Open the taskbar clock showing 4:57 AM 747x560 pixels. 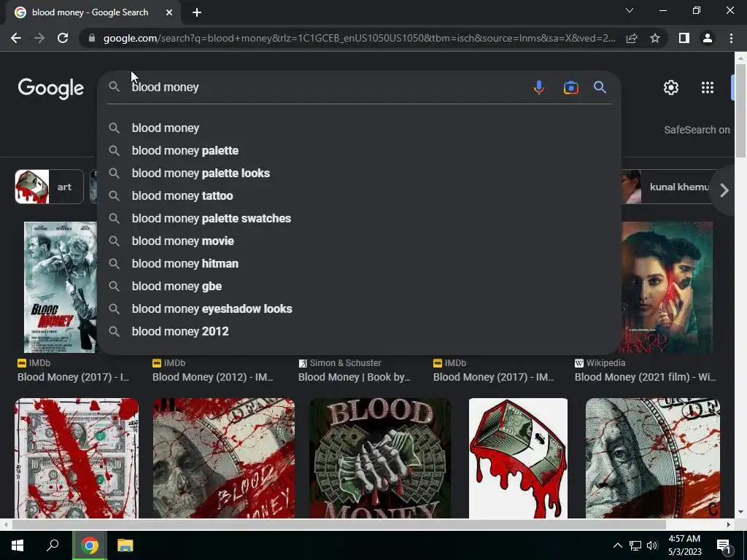point(684,545)
